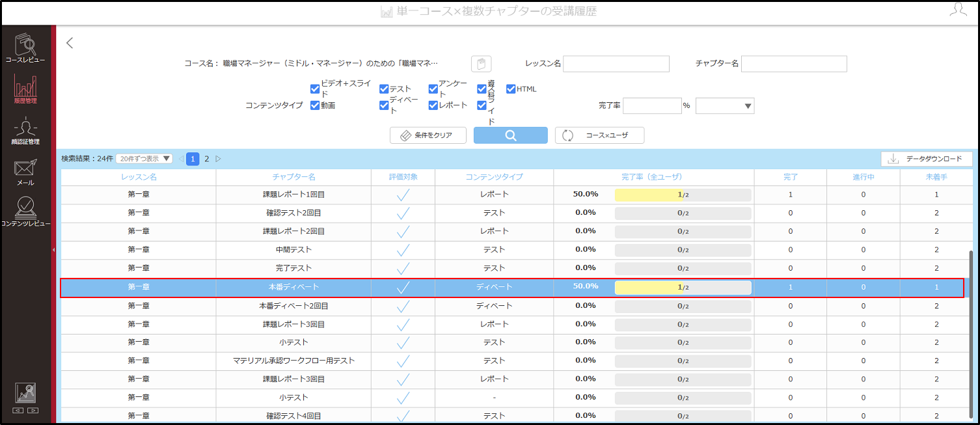Select the 本番ディベート2回目 chapter cell
Screen dimensions: 980x425
293,306
